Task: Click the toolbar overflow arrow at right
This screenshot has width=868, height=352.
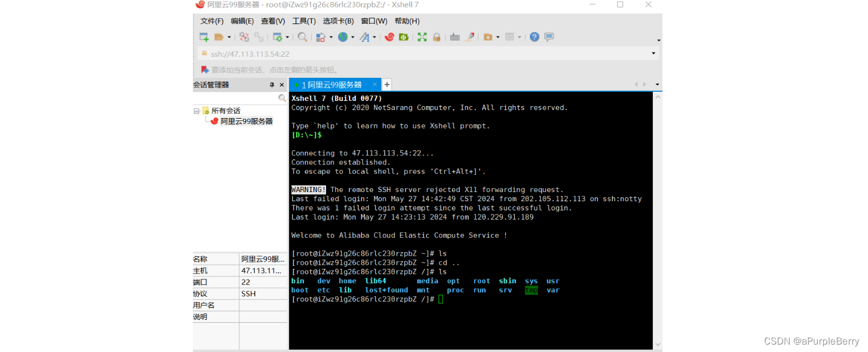Action: [x=658, y=40]
